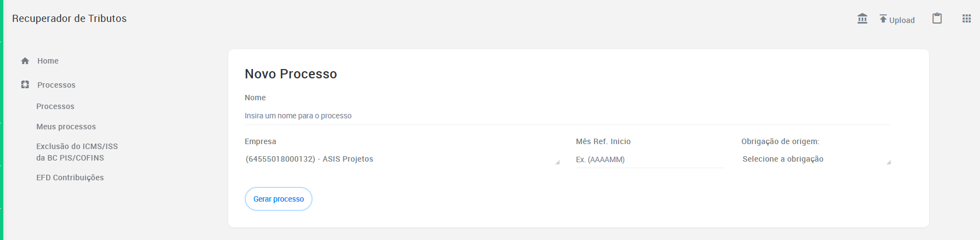Collapse the Processos menu group

click(56, 85)
